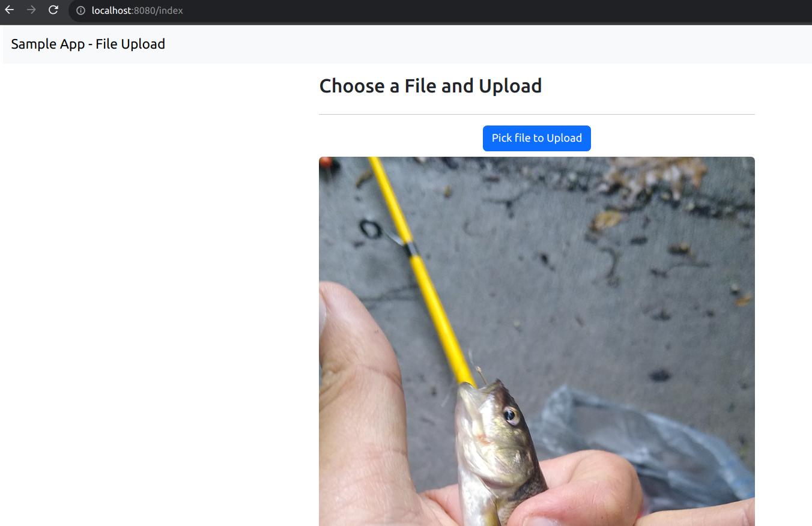Screen dimensions: 812x526
Task: Click the 8080/index part of the URL
Action: 159,10
